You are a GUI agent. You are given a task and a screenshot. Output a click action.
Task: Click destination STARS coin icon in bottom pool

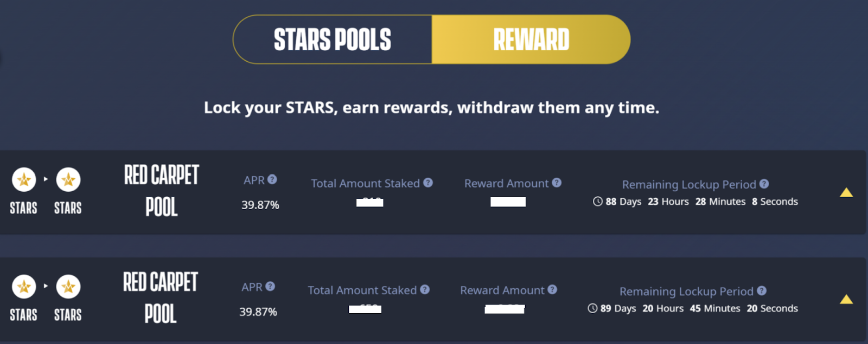[68, 287]
